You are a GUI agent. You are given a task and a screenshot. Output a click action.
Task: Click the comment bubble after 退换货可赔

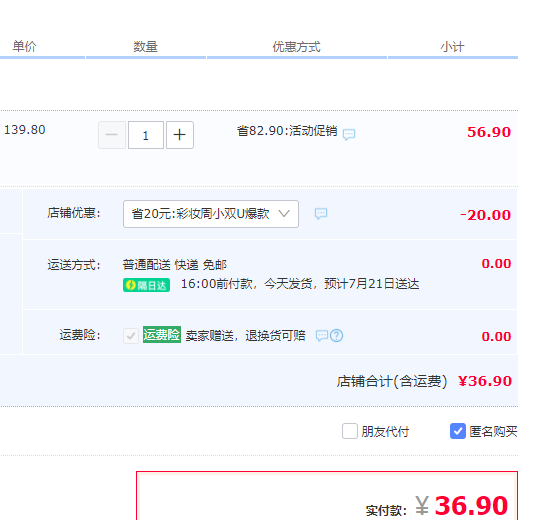click(322, 336)
